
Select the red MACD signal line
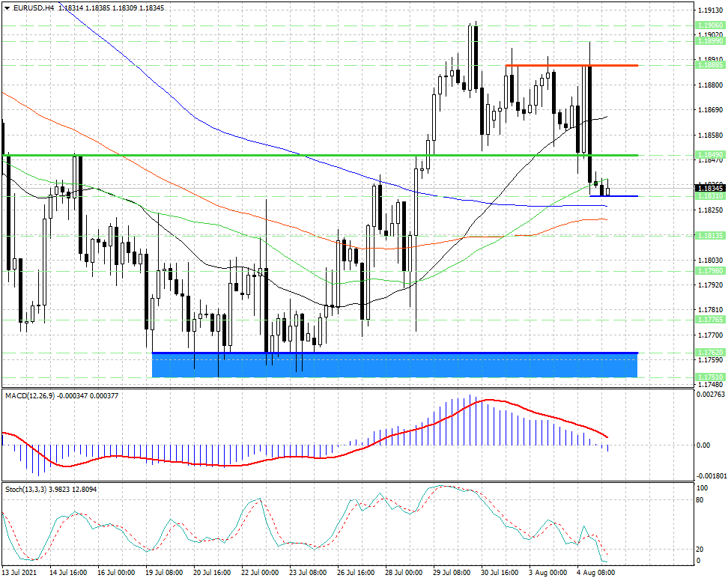pos(305,433)
